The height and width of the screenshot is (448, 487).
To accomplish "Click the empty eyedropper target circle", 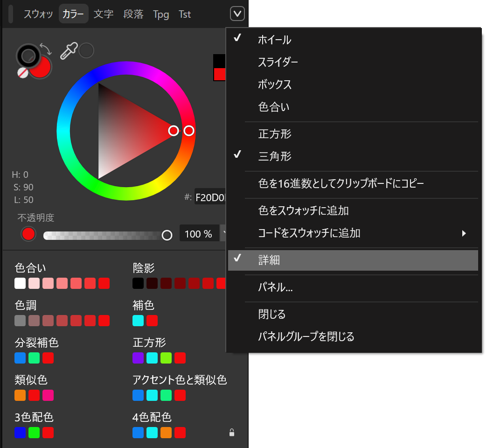I will [86, 50].
